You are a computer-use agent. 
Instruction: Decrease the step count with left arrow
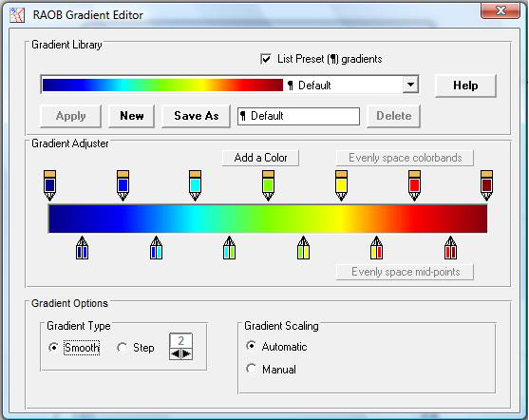click(176, 353)
